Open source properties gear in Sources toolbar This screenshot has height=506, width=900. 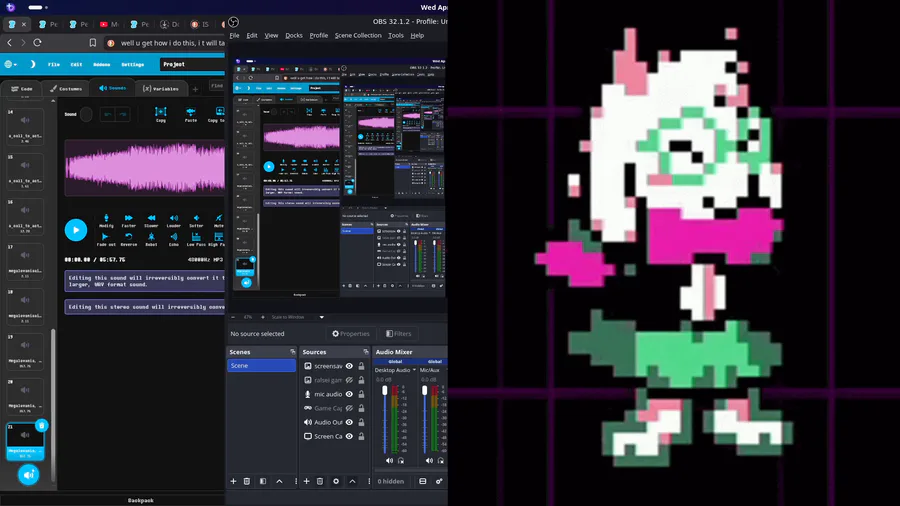(336, 481)
